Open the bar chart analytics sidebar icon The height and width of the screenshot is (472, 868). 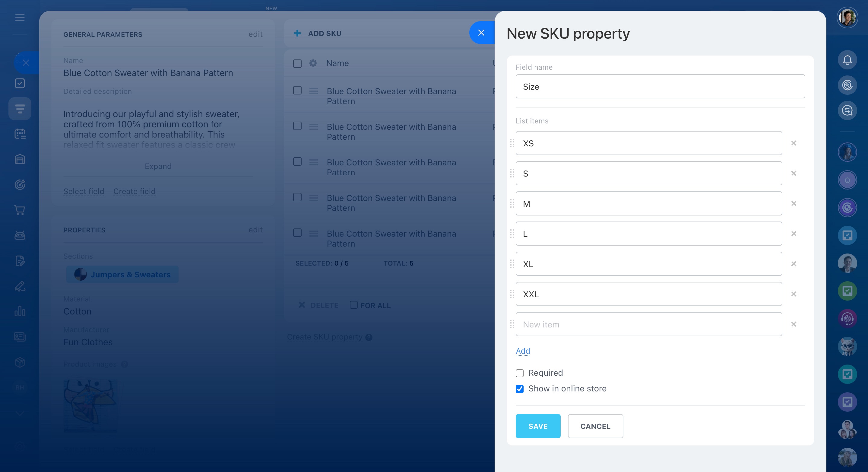pyautogui.click(x=20, y=311)
